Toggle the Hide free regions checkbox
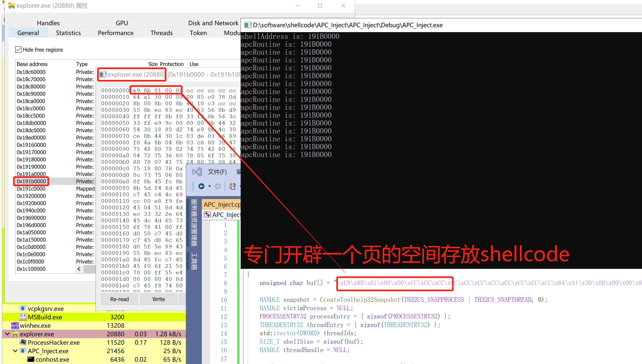 [x=18, y=49]
